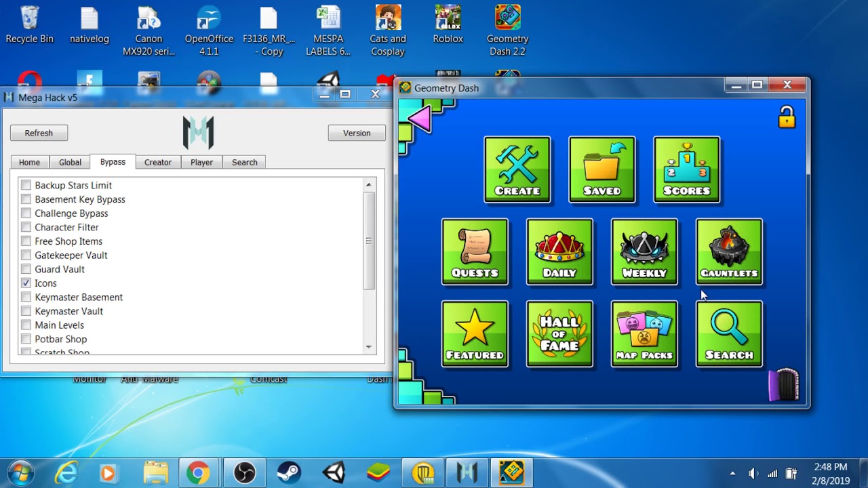This screenshot has width=868, height=488.
Task: Switch to the Global tab
Action: [70, 162]
